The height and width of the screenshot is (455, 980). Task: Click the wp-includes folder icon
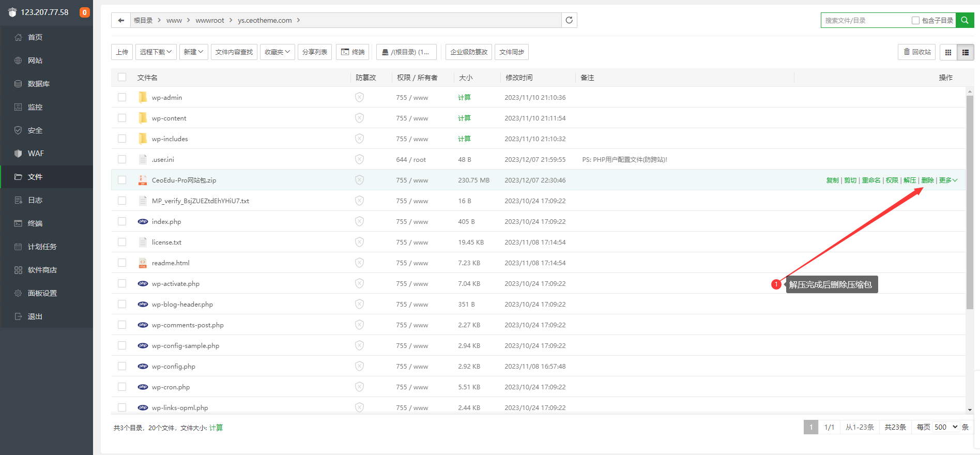pos(143,139)
